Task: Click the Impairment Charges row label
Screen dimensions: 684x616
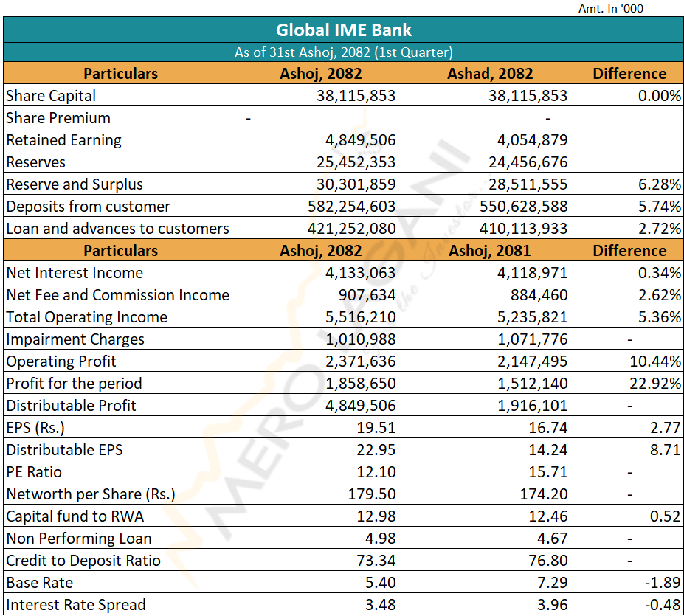Action: pyautogui.click(x=75, y=339)
